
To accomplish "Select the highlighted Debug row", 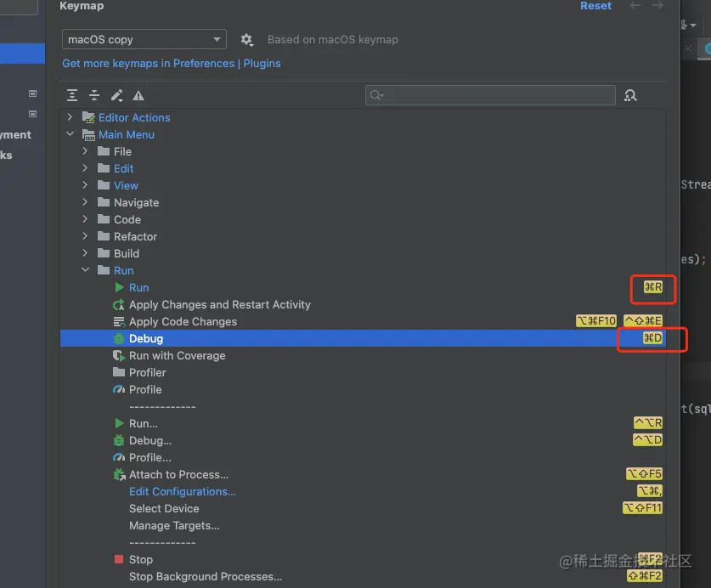I will [363, 338].
